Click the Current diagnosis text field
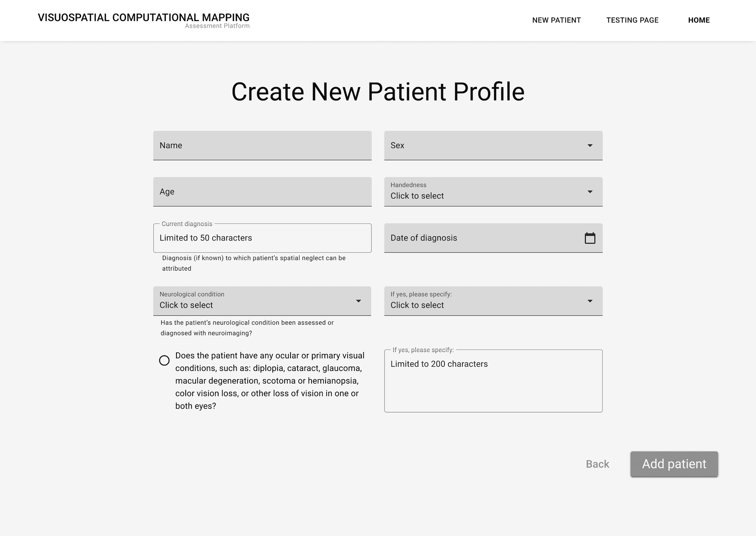This screenshot has width=756, height=536. point(262,238)
